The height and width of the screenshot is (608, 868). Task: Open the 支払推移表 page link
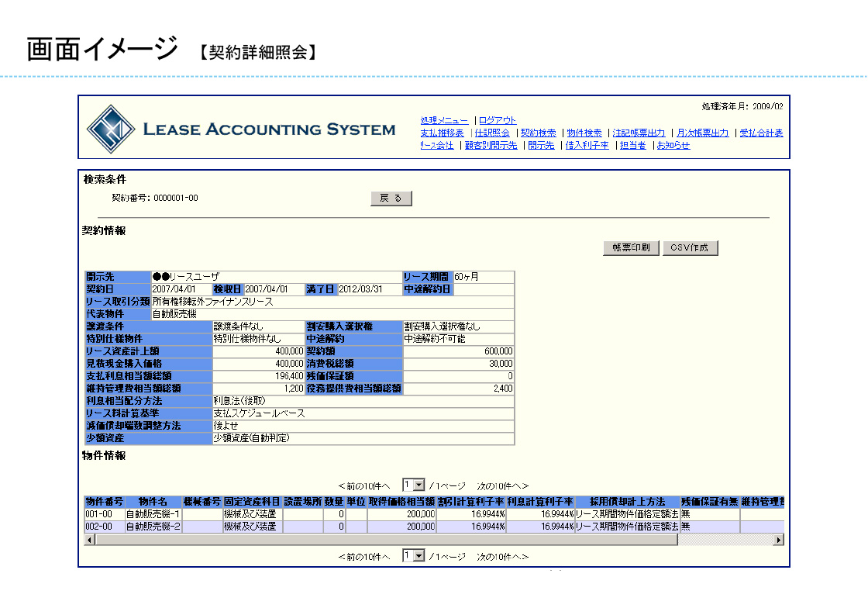[442, 133]
